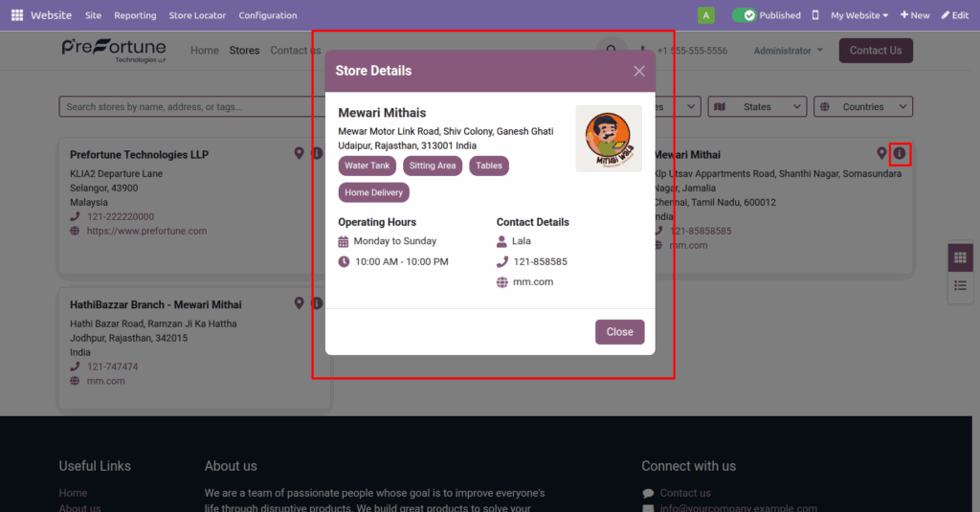The width and height of the screenshot is (980, 512).
Task: Click the Prefortune Technologies logo
Action: pyautogui.click(x=114, y=51)
